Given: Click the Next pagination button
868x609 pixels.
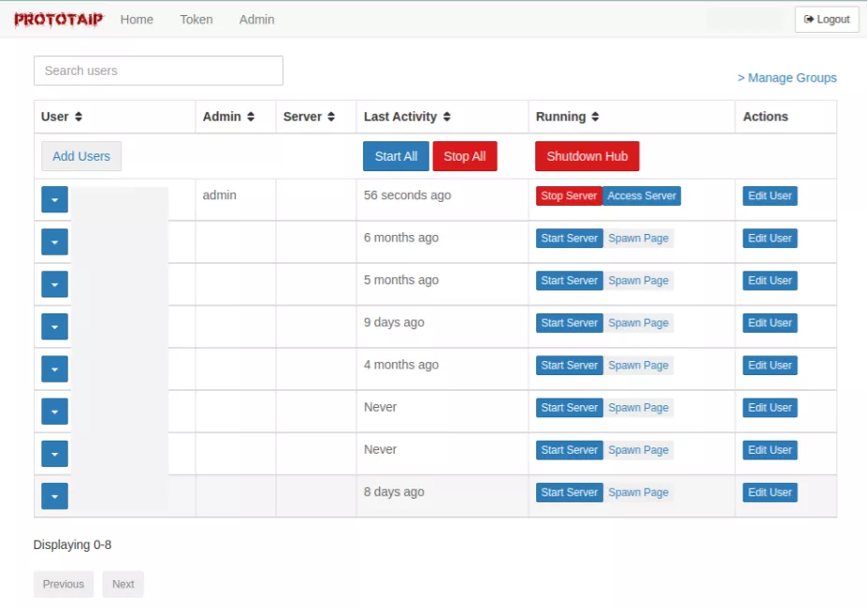Looking at the screenshot, I should click(x=123, y=583).
